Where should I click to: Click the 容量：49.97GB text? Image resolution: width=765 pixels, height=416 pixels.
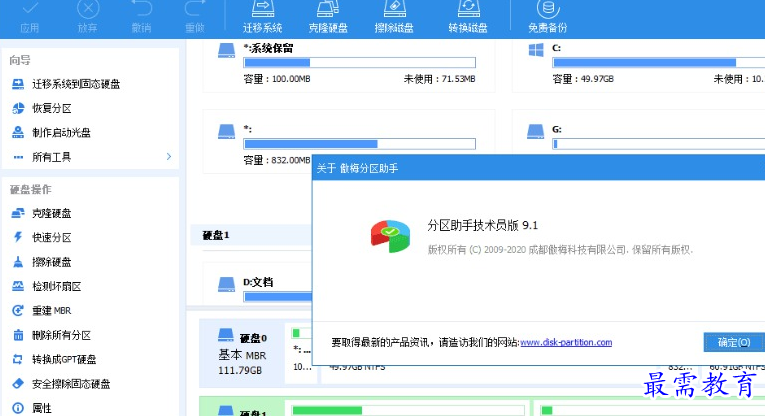point(583,79)
